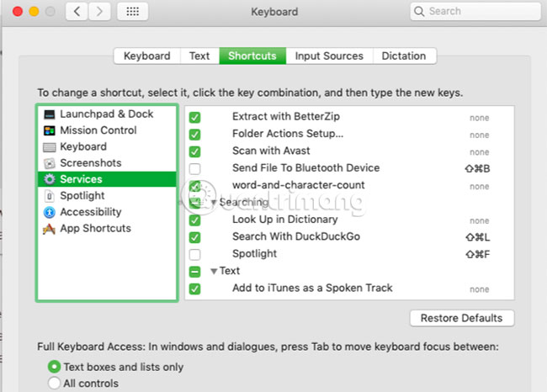
Task: Enable the Spotlight service checkbox
Action: [x=195, y=254]
